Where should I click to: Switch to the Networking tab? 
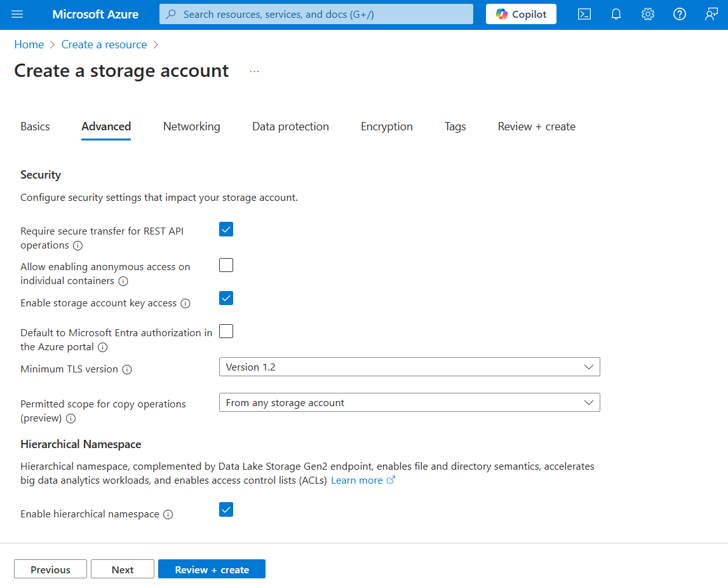pyautogui.click(x=191, y=126)
